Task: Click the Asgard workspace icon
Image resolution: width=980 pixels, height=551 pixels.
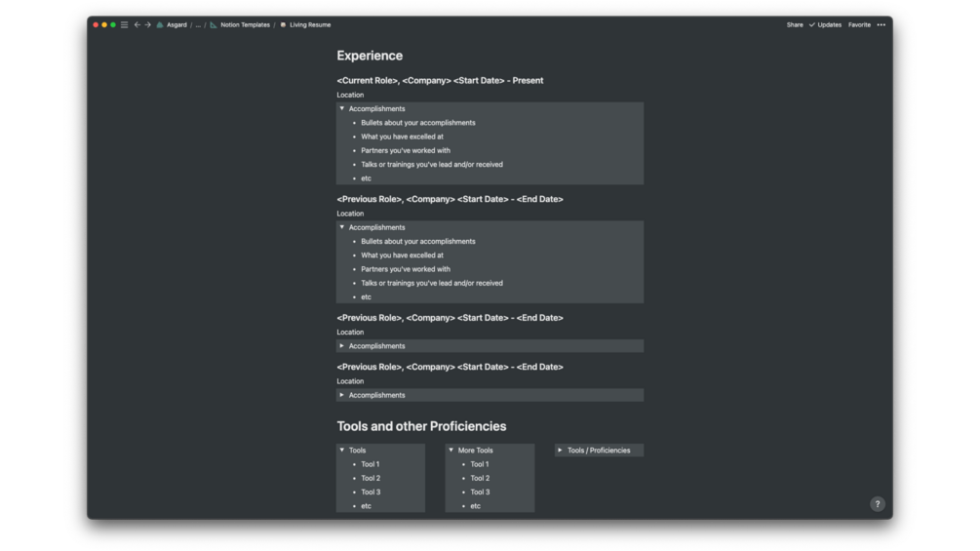Action: [x=160, y=25]
